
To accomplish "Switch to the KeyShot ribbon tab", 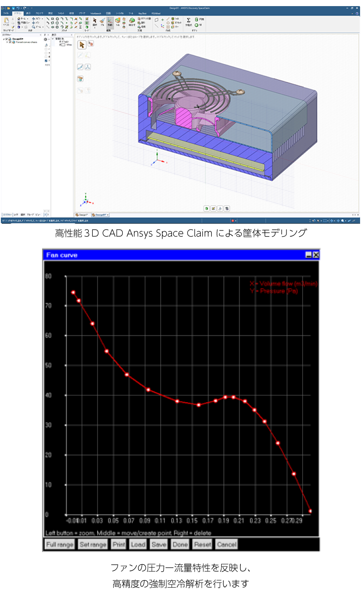I will coord(142,14).
